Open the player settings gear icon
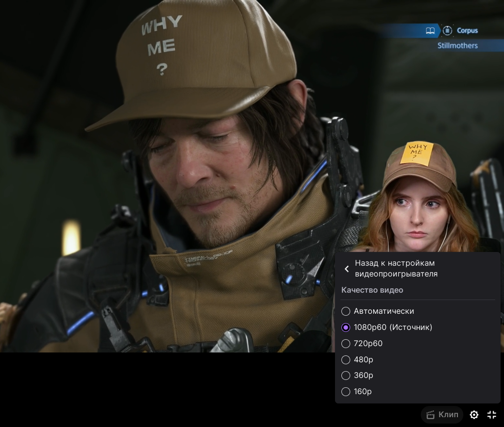This screenshot has height=427, width=504. click(x=474, y=415)
